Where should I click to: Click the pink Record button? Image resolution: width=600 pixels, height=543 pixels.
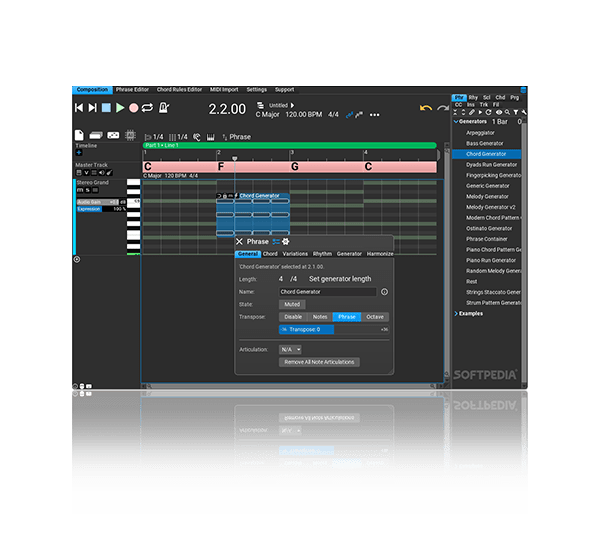[x=134, y=108]
